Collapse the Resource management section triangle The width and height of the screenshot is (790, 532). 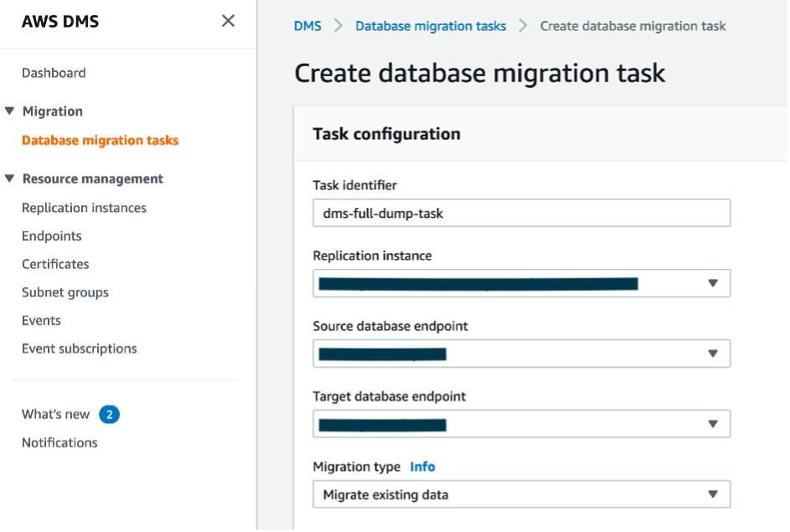[x=9, y=178]
